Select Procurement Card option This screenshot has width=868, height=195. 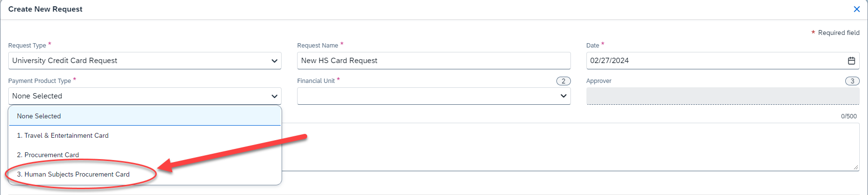(145, 155)
